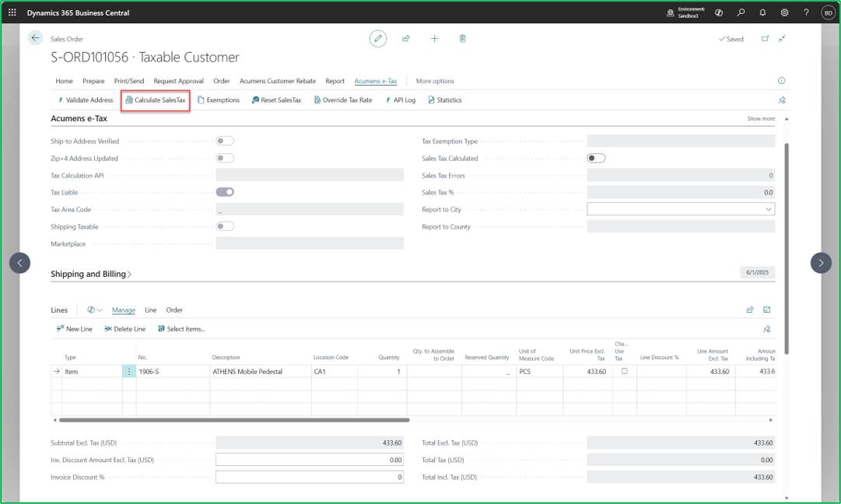Open the Prepare tab
Screen dimensions: 841x504
93,81
